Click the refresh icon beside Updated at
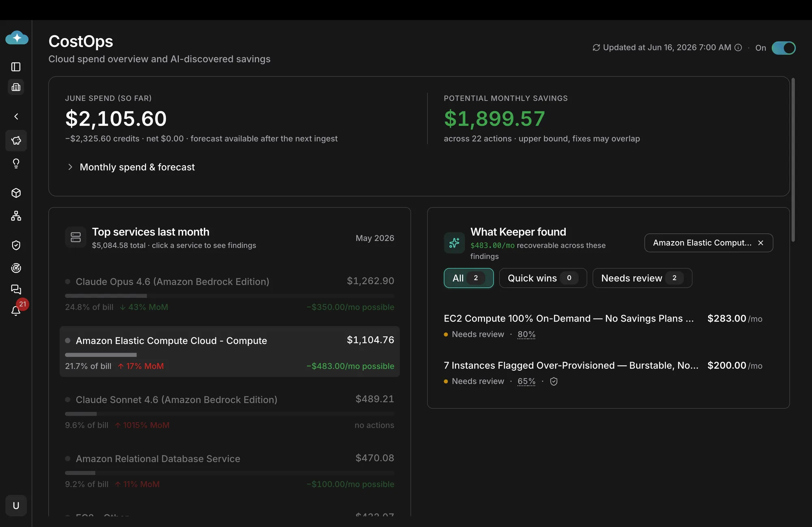 point(596,48)
